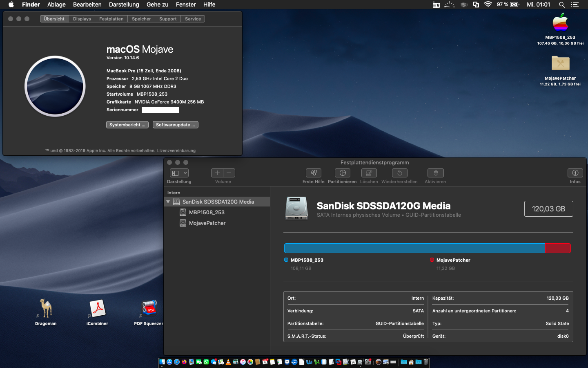Open the Lizenzvereinbarung link
The height and width of the screenshot is (368, 588).
pos(176,150)
